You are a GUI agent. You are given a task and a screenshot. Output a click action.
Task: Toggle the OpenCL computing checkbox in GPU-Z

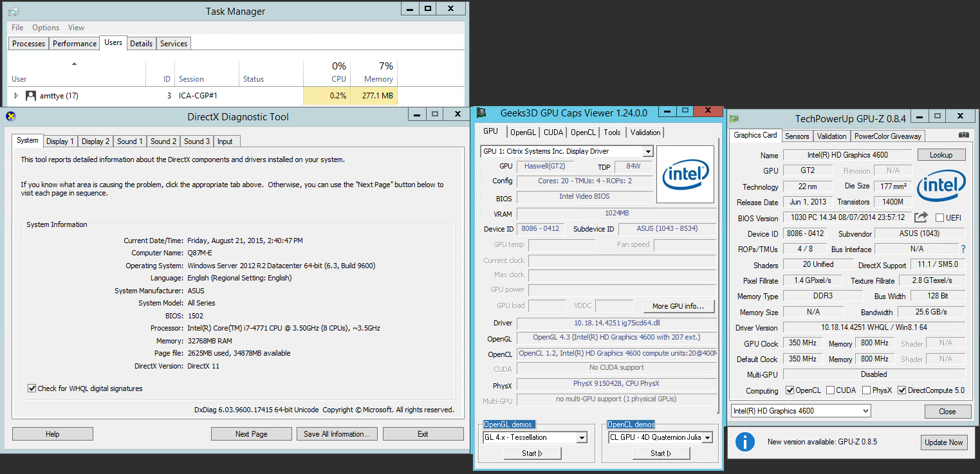click(x=790, y=390)
